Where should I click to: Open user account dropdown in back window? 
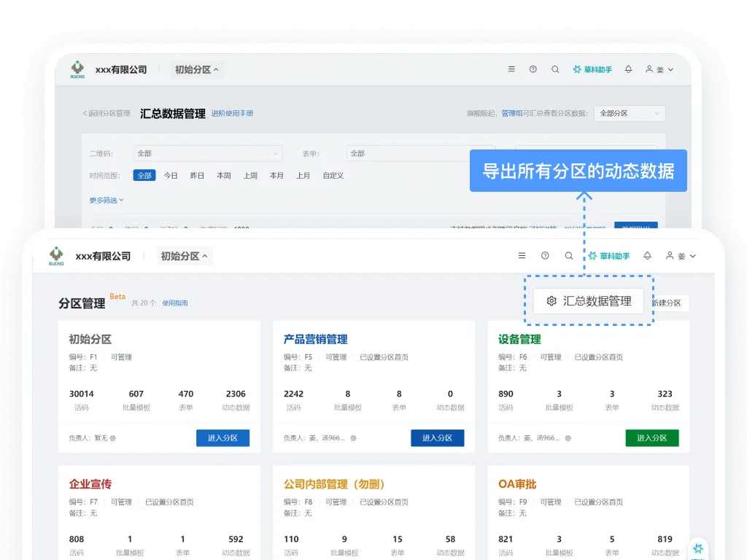tap(659, 69)
